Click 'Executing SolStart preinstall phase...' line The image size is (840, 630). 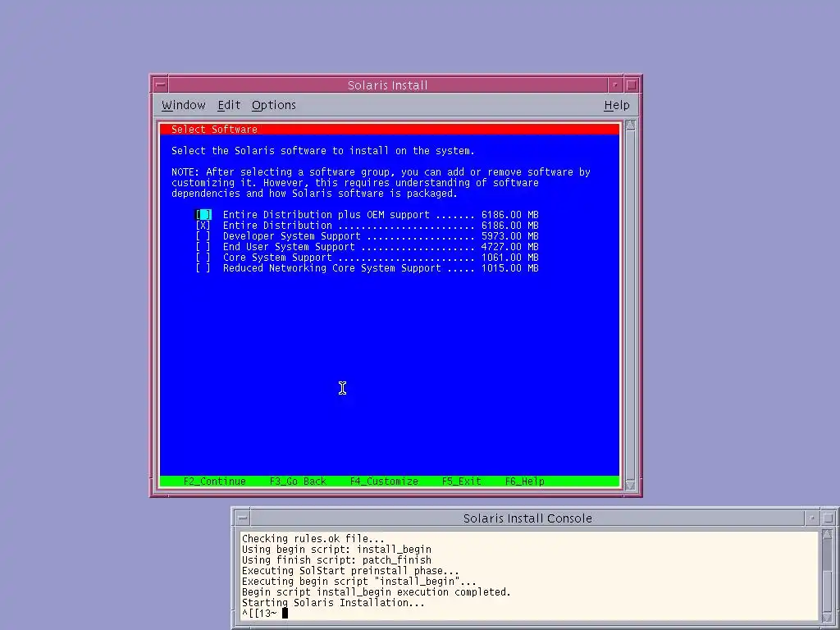[x=350, y=571]
